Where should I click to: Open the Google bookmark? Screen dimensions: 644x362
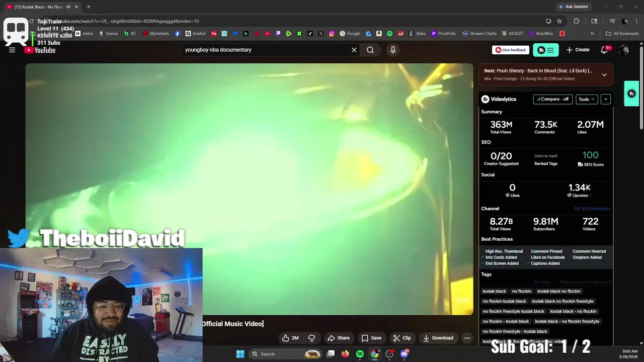click(350, 34)
